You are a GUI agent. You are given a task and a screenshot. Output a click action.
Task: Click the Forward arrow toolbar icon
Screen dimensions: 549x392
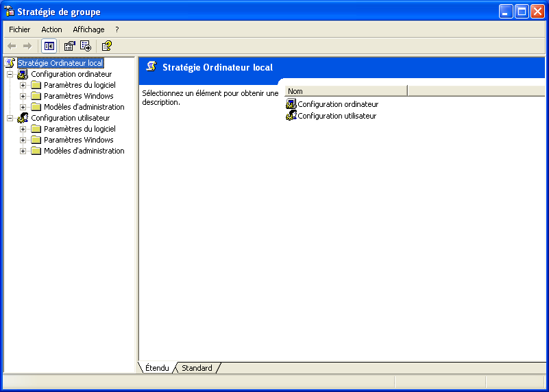27,46
